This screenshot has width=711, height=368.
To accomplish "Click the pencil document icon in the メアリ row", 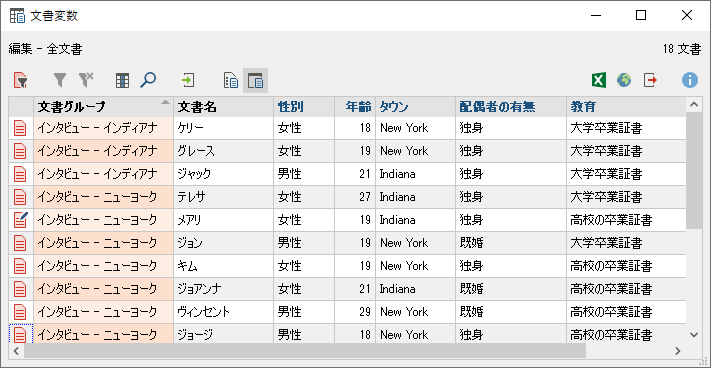I will click(x=21, y=220).
